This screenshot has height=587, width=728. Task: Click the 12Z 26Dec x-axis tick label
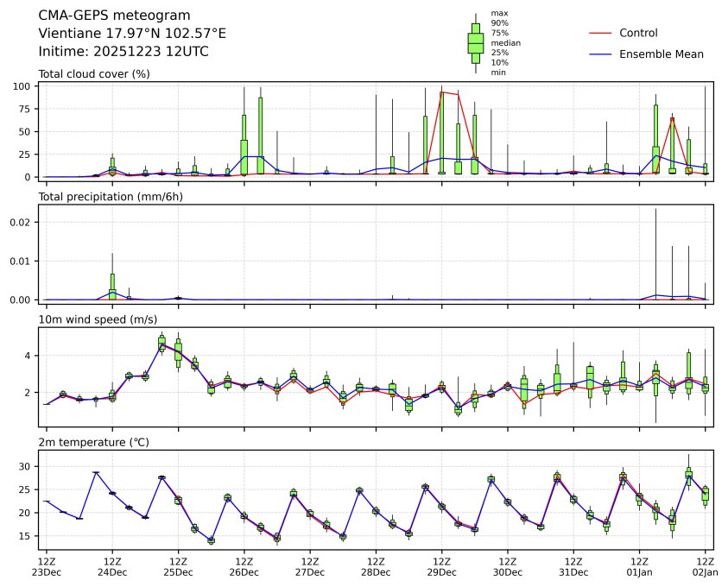(244, 566)
